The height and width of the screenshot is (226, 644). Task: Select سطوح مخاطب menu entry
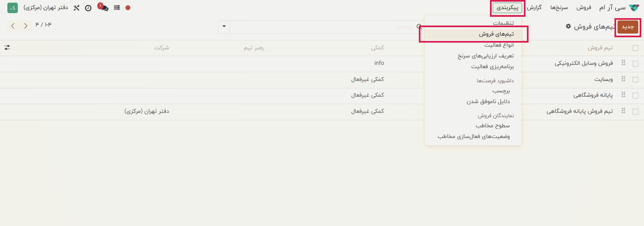click(x=473, y=126)
